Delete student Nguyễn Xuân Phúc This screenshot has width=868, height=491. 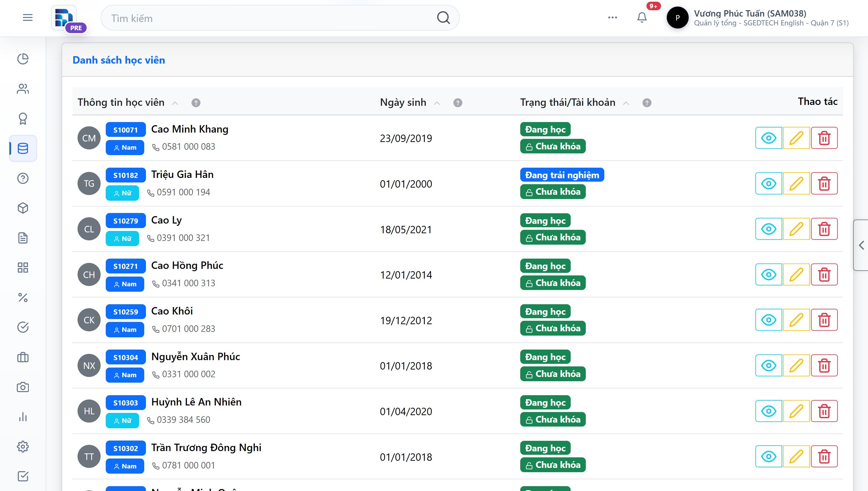824,366
